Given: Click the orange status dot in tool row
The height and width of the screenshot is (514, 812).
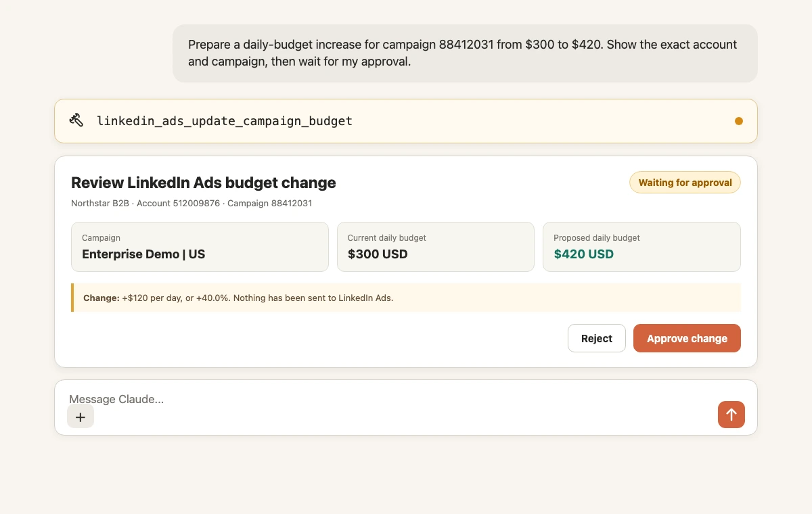Looking at the screenshot, I should point(739,121).
